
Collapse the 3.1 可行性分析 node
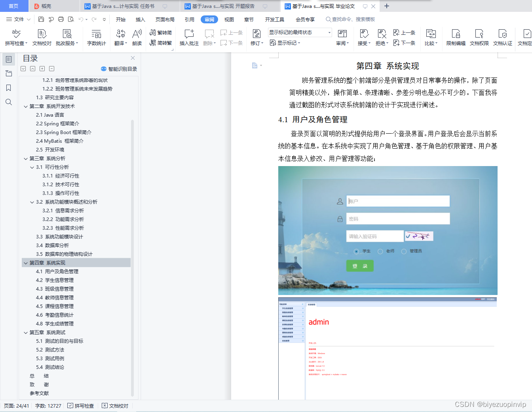32,167
